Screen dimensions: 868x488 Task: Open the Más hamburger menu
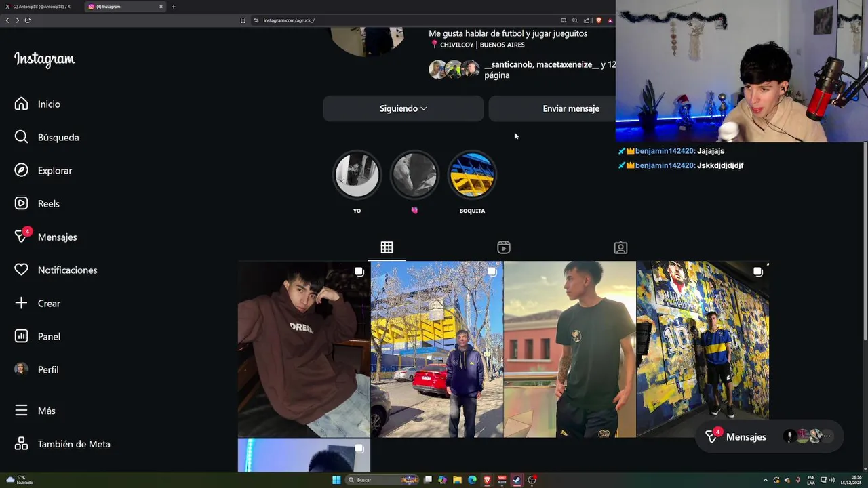click(22, 411)
